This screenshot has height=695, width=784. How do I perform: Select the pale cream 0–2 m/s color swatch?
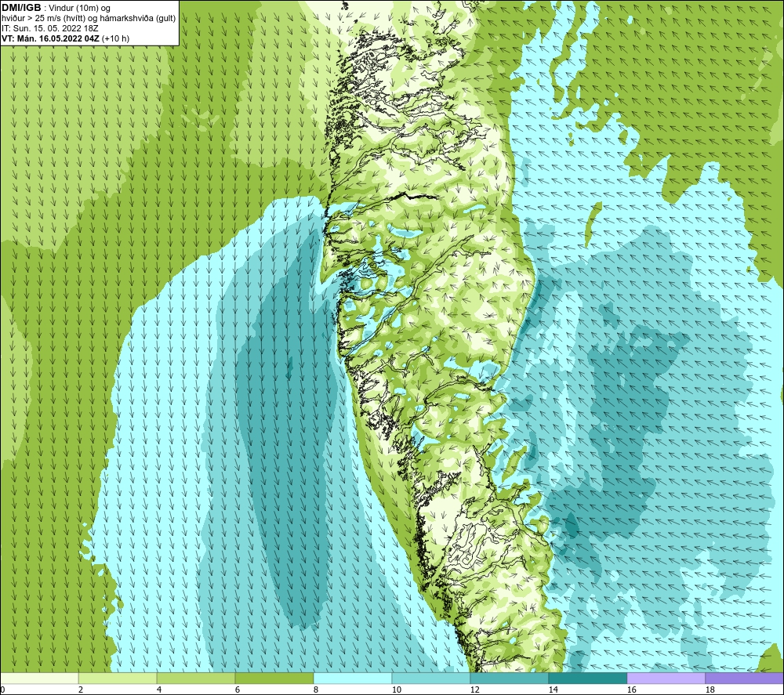click(39, 678)
